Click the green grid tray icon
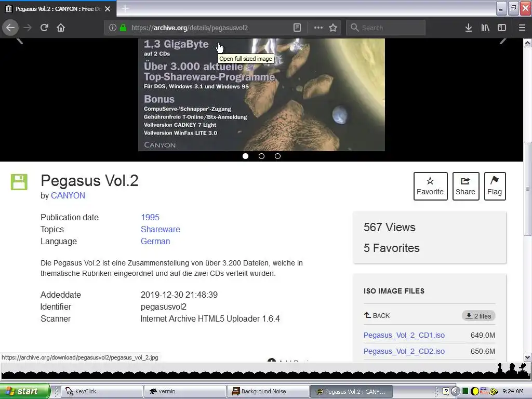 [465, 391]
